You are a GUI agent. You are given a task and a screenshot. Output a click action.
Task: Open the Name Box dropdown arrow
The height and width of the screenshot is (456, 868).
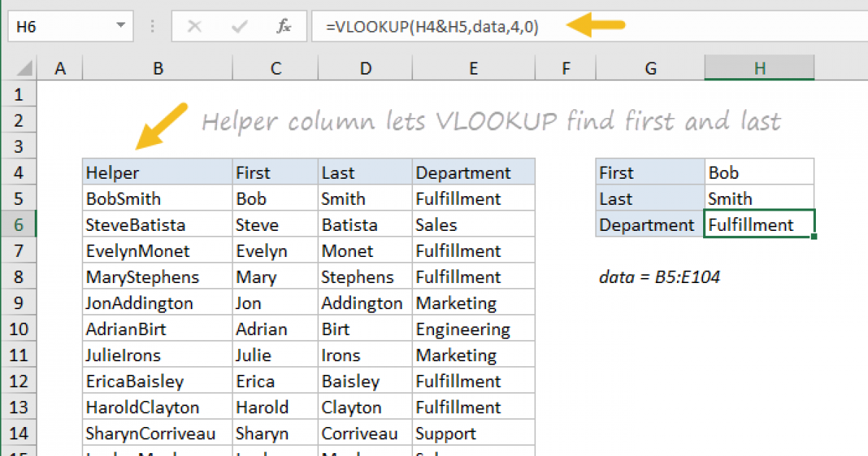[122, 26]
